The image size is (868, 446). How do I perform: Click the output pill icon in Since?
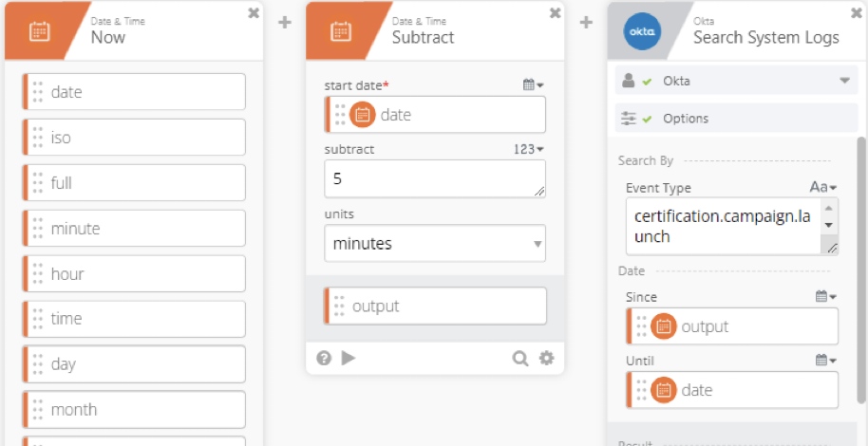664,326
